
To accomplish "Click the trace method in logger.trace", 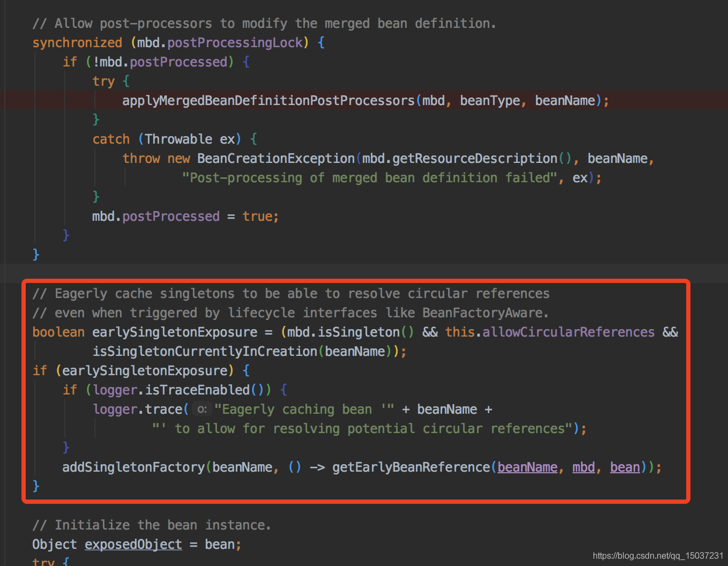I will point(164,409).
